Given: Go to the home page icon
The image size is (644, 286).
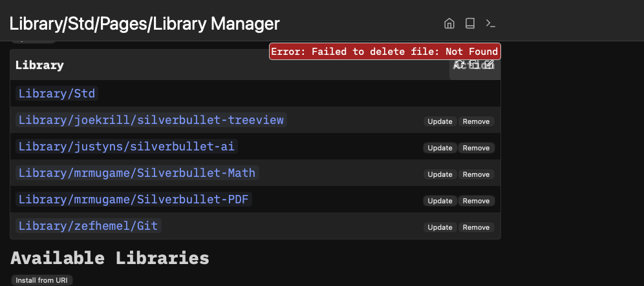Looking at the screenshot, I should coord(449,24).
